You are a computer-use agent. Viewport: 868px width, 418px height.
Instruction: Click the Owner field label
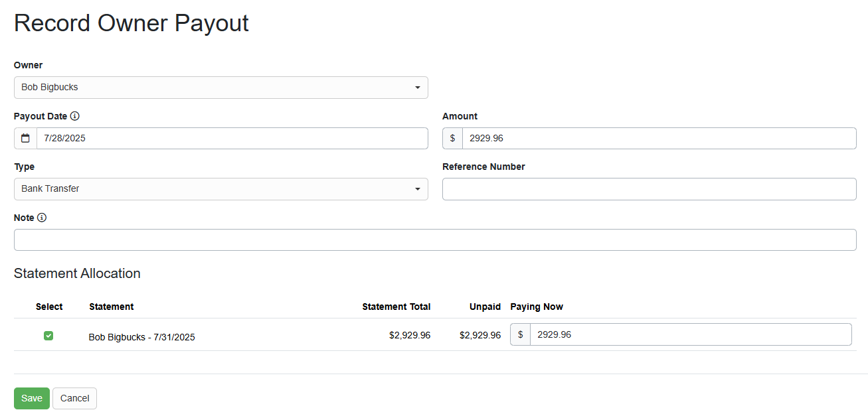tap(29, 65)
